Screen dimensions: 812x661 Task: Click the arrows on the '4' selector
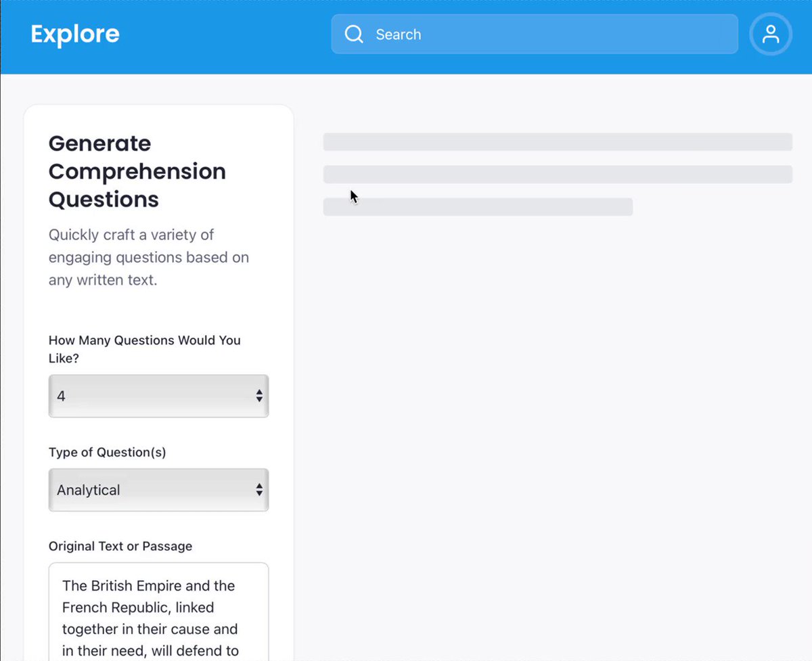[259, 396]
